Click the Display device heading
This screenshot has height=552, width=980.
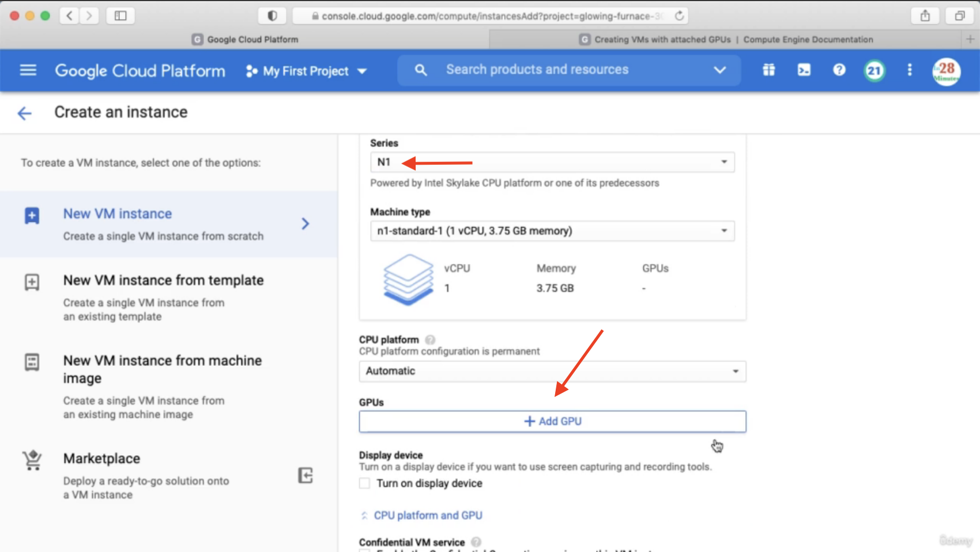(x=391, y=455)
